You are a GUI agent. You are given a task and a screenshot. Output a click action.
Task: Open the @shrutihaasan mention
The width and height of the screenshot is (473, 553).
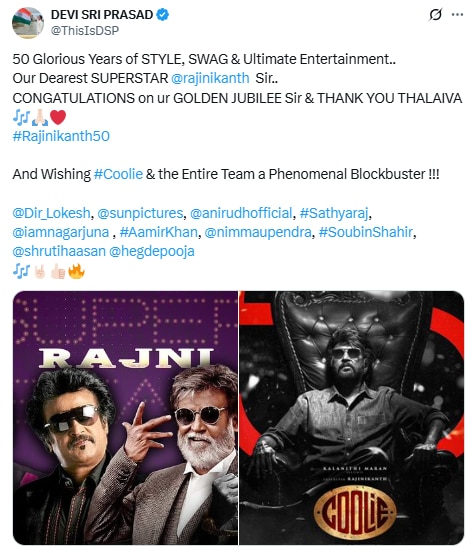tap(59, 251)
